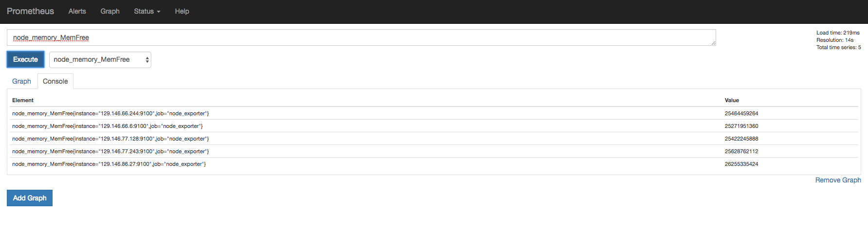The width and height of the screenshot is (868, 234).
Task: Select the 129.146.66.244:9100 instance row
Action: click(110, 113)
